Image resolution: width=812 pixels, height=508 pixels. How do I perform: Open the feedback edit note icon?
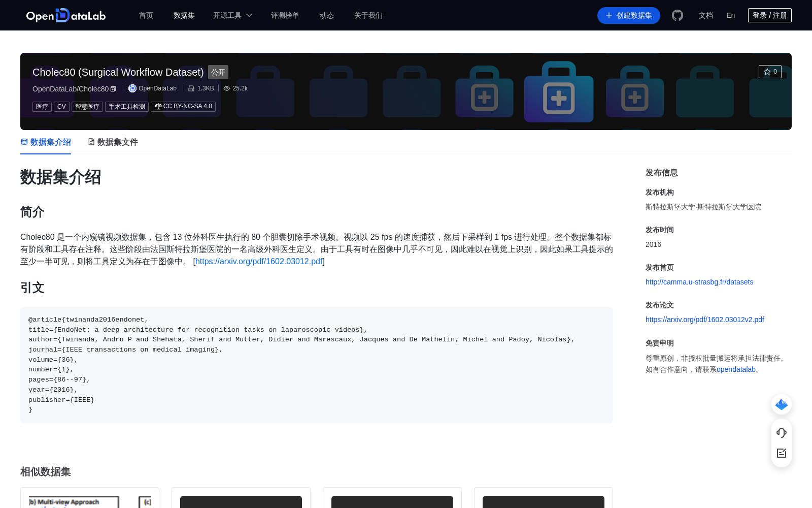tap(782, 453)
